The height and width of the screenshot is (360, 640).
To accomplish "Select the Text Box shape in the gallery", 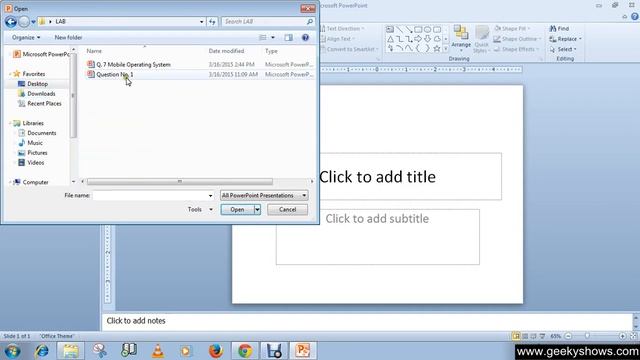I will click(390, 29).
